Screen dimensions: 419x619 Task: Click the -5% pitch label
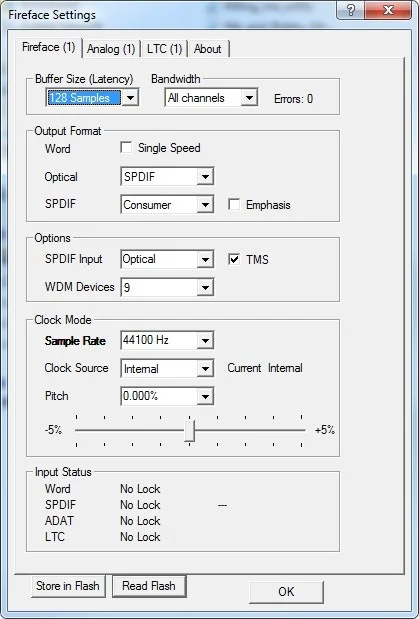click(x=53, y=430)
